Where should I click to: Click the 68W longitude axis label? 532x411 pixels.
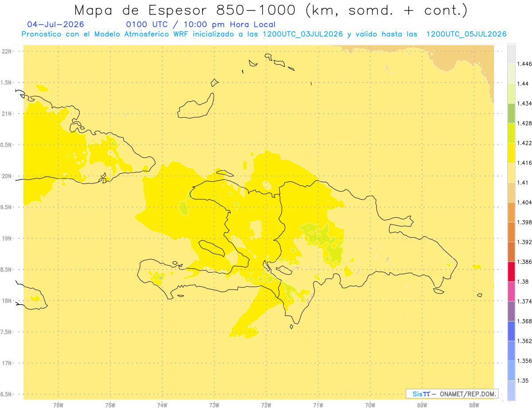[x=474, y=405]
